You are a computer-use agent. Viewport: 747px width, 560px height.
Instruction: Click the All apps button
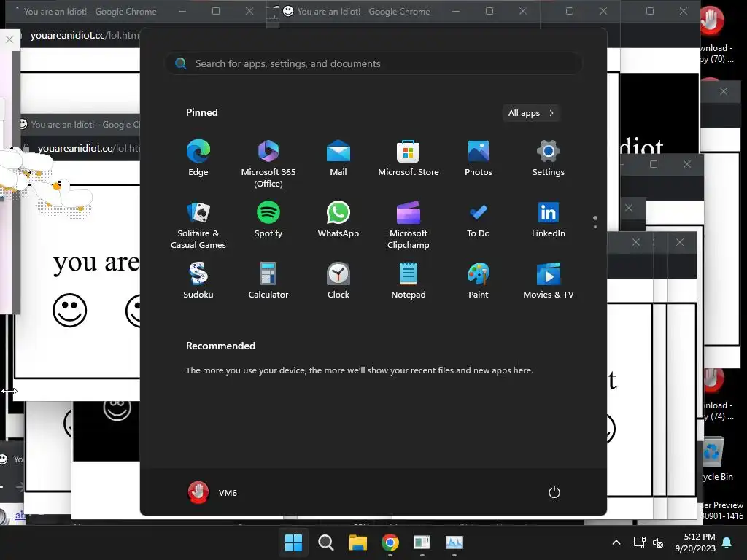coord(531,113)
